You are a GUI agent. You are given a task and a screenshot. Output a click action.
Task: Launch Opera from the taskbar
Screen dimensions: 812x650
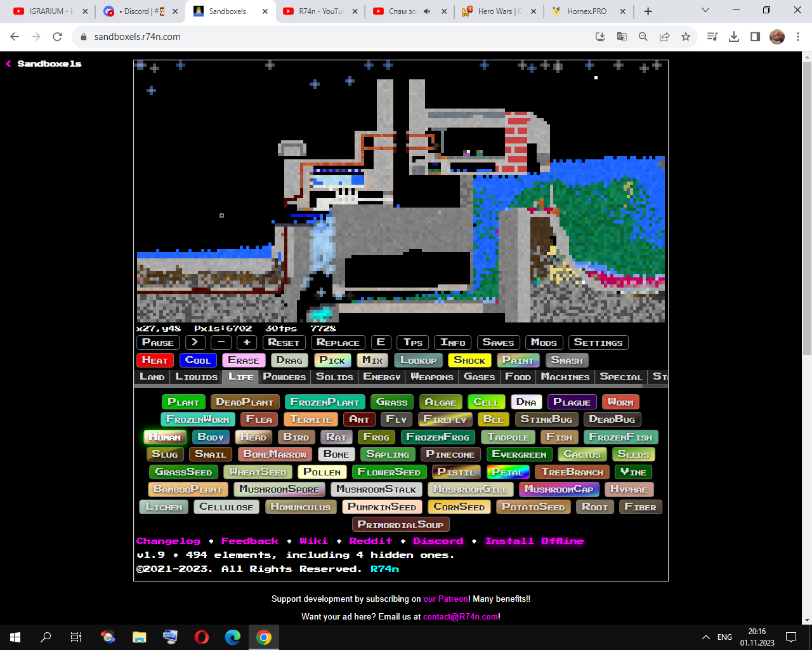[x=202, y=637]
